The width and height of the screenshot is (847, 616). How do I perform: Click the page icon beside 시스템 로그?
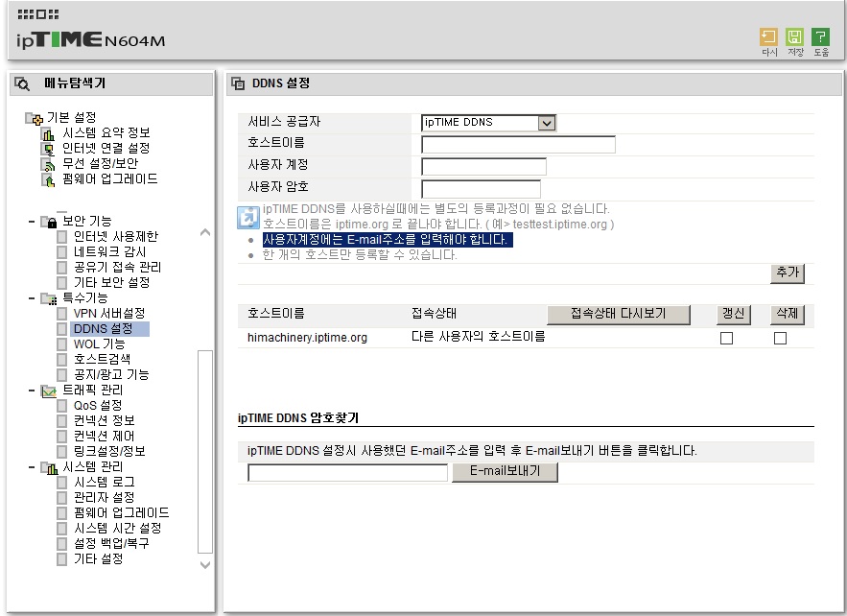point(62,483)
